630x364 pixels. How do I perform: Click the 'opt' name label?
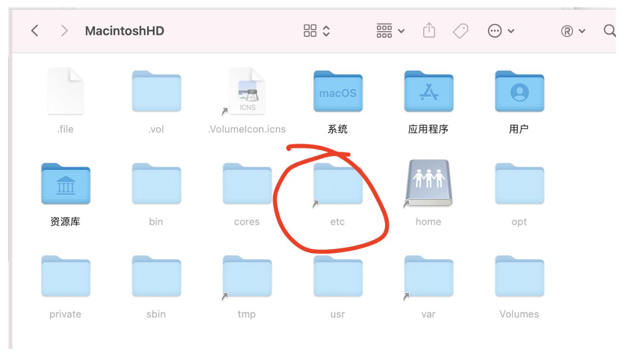519,222
